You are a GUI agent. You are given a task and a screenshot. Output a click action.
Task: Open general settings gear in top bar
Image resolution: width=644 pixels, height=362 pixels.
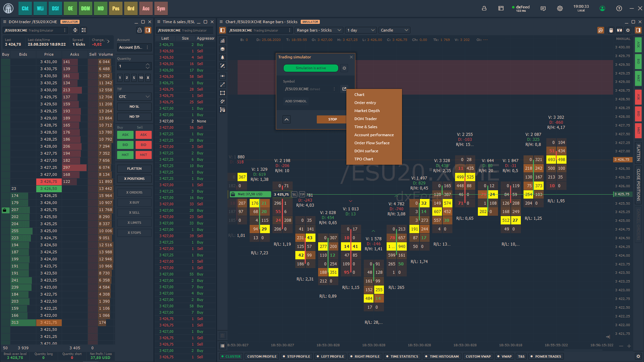point(560,8)
